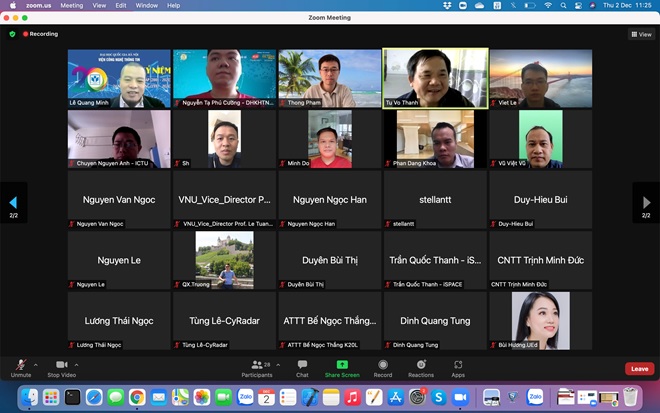The image size is (660, 413).
Task: Open the View layout dropdown
Action: click(641, 34)
